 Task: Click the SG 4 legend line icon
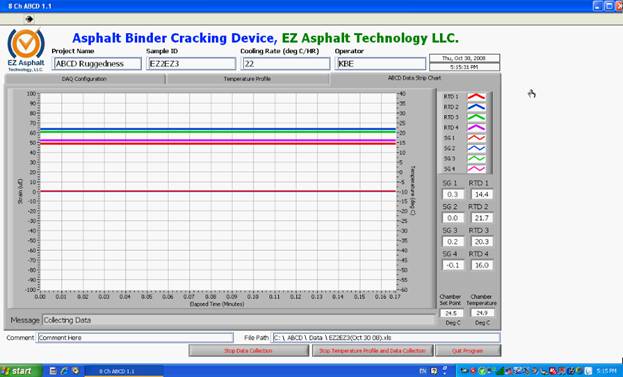(x=476, y=169)
